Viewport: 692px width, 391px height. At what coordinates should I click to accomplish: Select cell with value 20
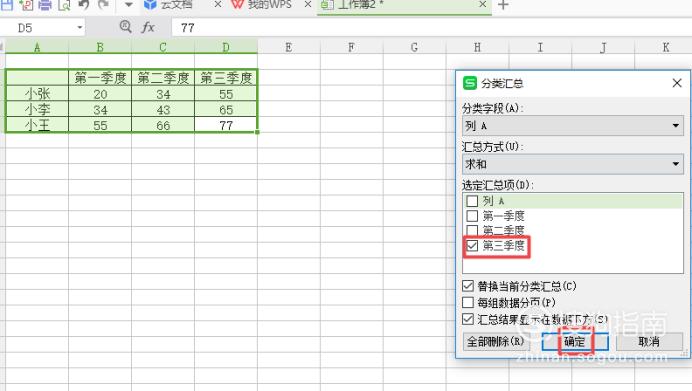click(x=100, y=94)
